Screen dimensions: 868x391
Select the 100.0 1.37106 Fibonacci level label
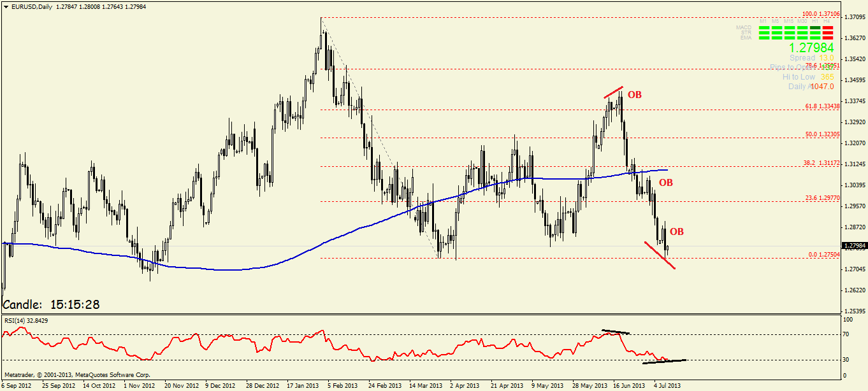820,14
